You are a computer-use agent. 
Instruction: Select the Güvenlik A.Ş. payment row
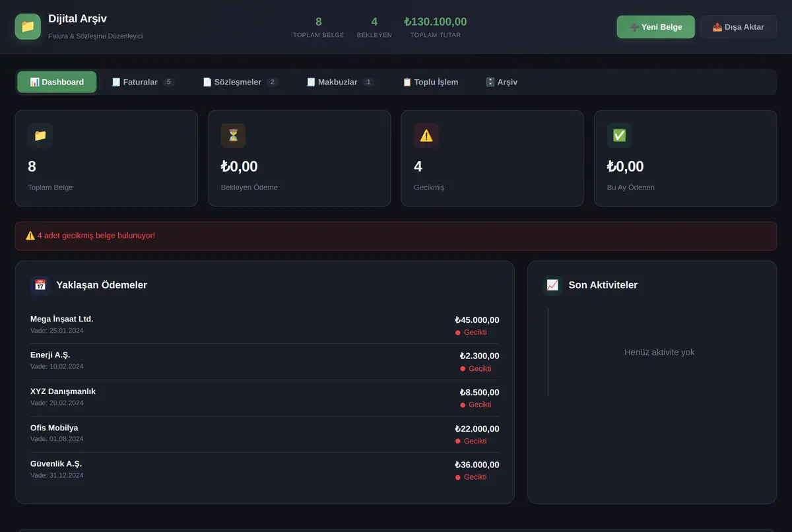click(x=265, y=470)
